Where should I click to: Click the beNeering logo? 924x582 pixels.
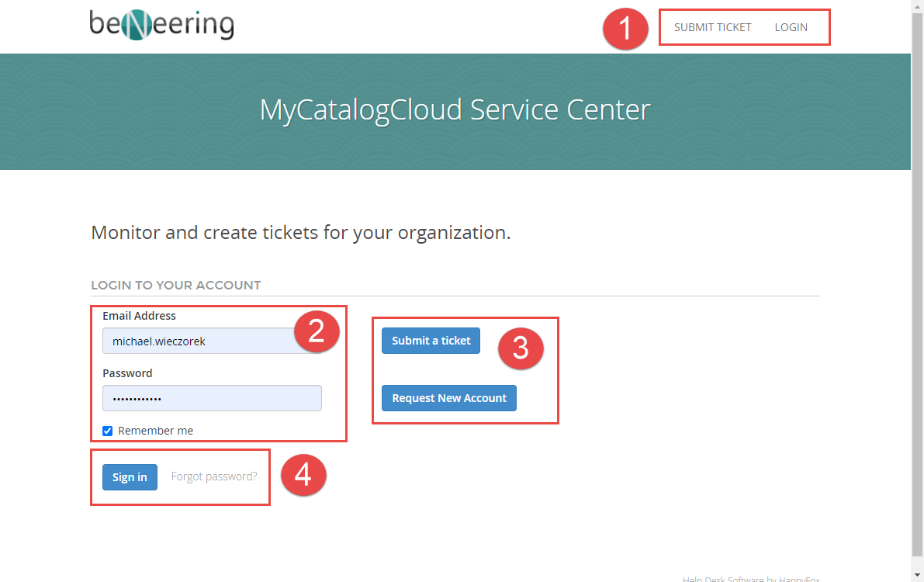point(161,25)
